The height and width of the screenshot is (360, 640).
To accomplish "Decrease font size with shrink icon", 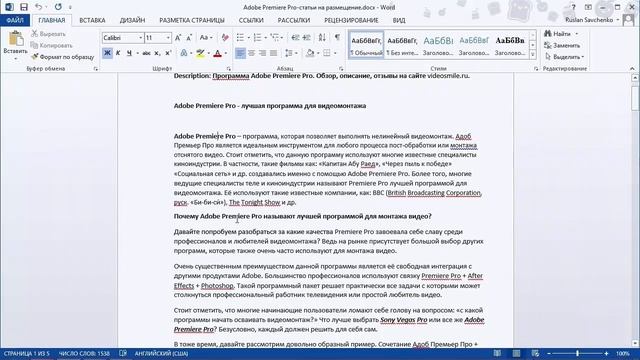I will [189, 38].
